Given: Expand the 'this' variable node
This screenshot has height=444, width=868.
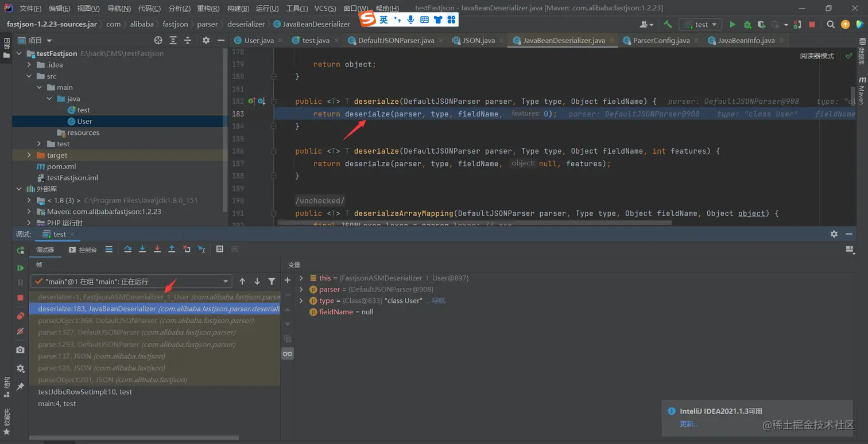Looking at the screenshot, I should point(301,278).
